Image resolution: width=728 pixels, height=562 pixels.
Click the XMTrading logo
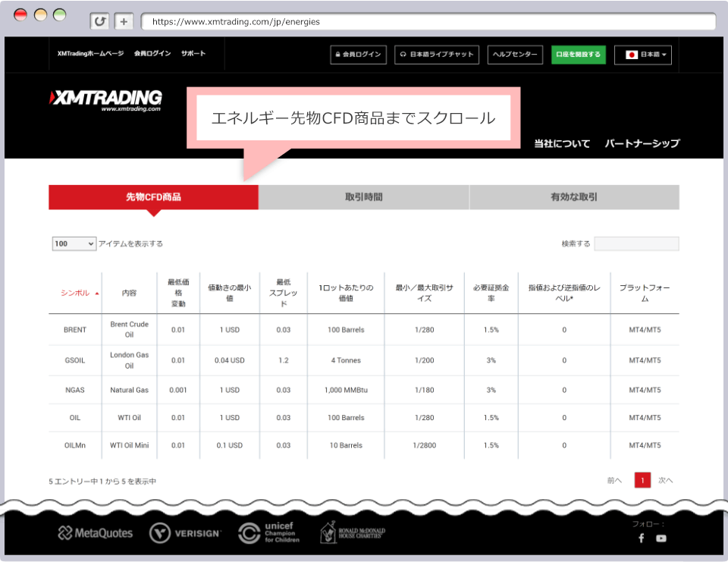click(x=105, y=99)
